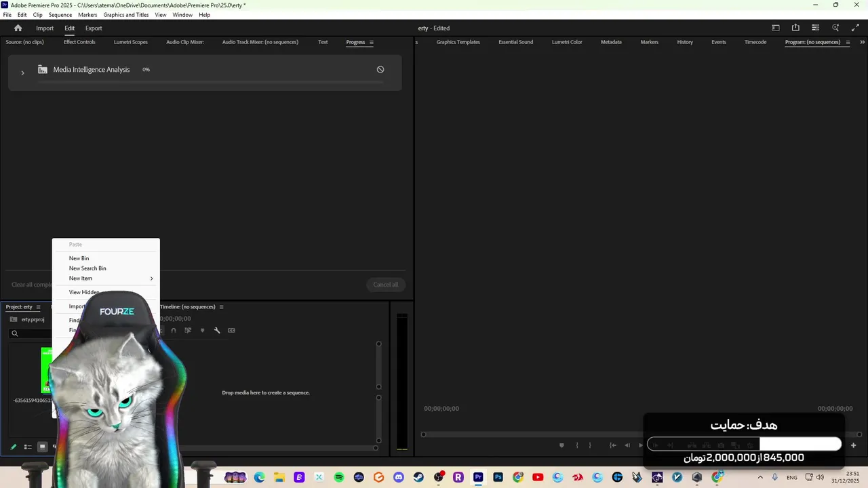Open the Workspaces icon in header bar
The width and height of the screenshot is (868, 488).
[776, 28]
